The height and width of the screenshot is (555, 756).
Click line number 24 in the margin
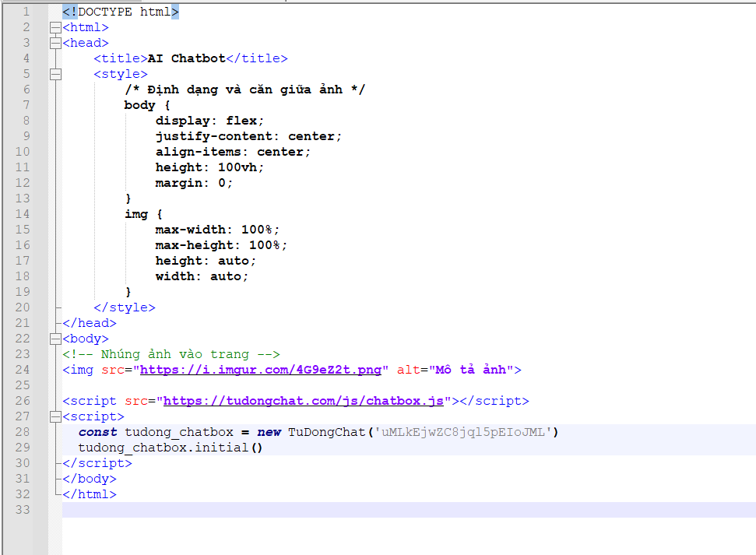[22, 370]
